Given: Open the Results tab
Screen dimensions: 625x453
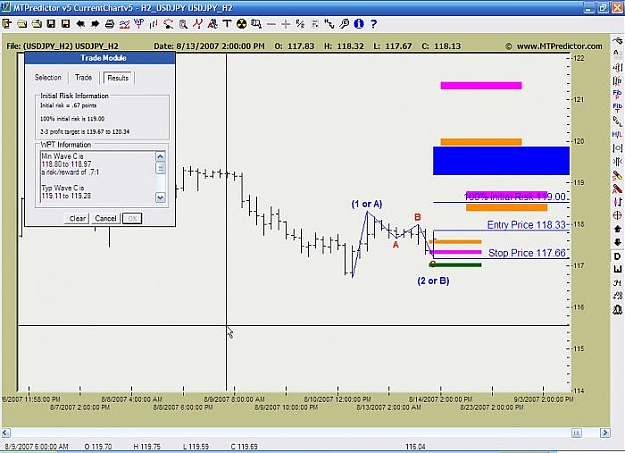Looking at the screenshot, I should pos(118,78).
